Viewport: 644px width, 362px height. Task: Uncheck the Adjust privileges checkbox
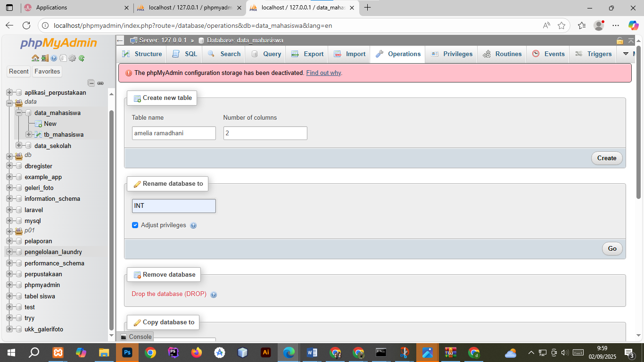[x=135, y=225]
